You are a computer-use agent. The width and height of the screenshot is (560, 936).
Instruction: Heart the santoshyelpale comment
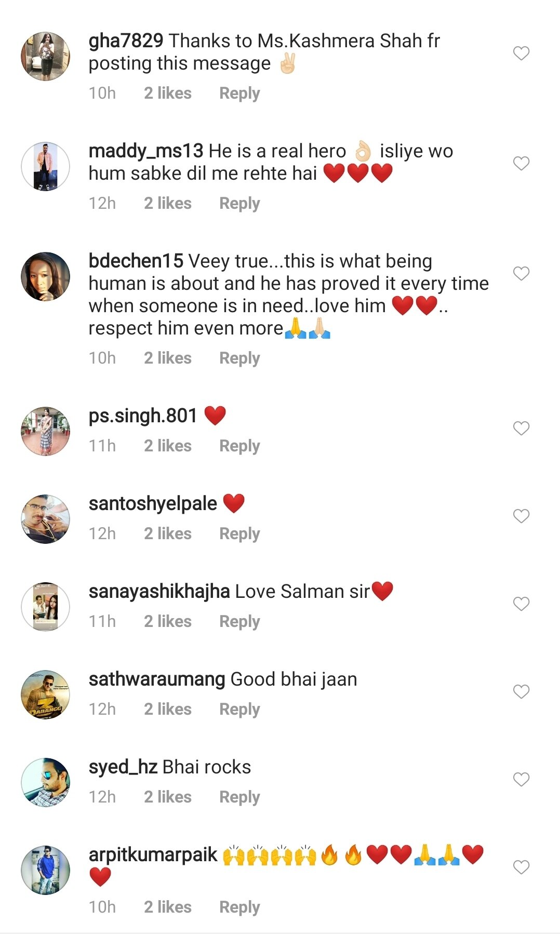point(521,516)
